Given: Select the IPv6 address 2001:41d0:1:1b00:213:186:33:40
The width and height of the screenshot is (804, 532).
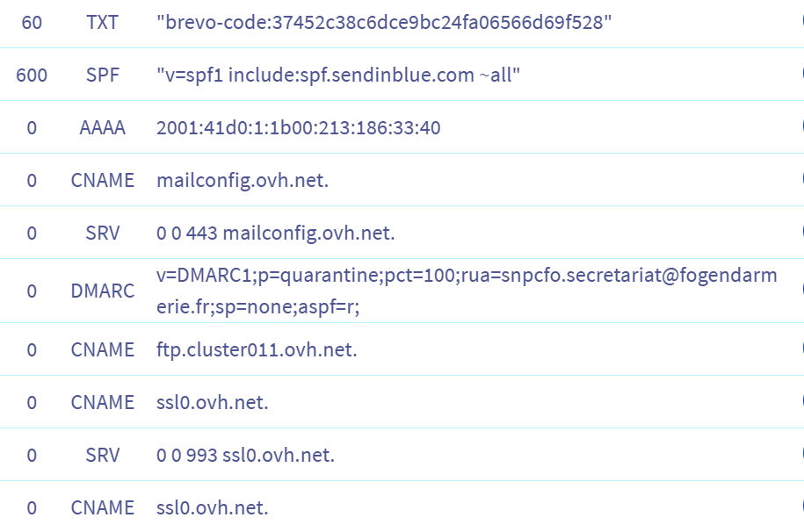Looking at the screenshot, I should click(298, 128).
